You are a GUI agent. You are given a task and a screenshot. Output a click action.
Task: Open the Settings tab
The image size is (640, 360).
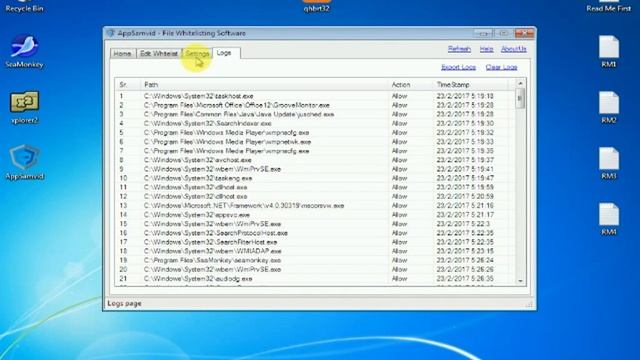click(x=197, y=53)
